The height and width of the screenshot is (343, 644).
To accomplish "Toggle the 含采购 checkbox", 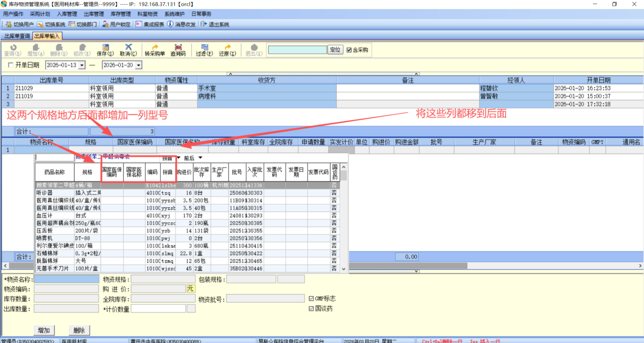I will click(x=349, y=50).
